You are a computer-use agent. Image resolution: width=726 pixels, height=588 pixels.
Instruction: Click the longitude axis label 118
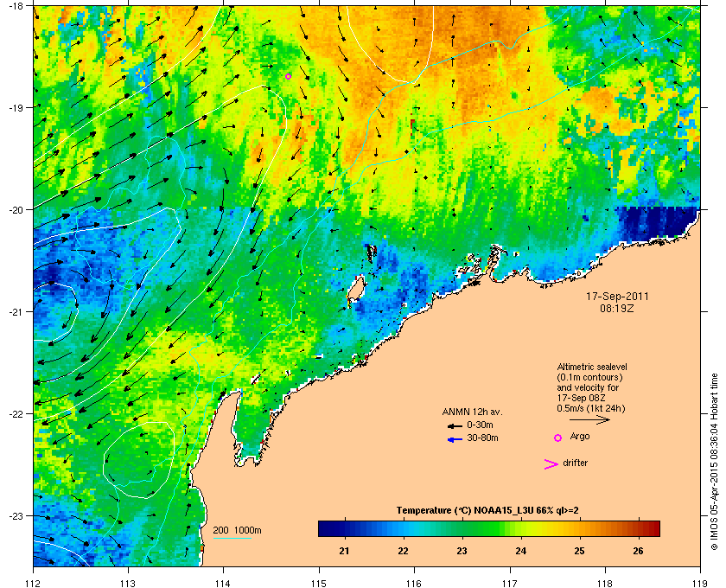click(x=605, y=583)
